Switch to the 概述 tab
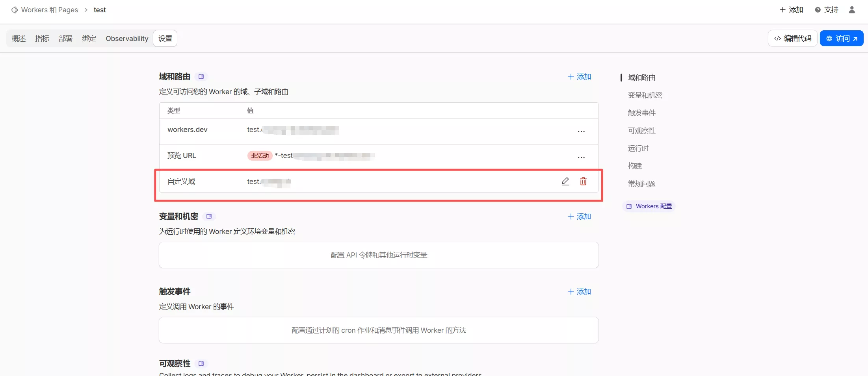868x376 pixels. click(x=19, y=39)
